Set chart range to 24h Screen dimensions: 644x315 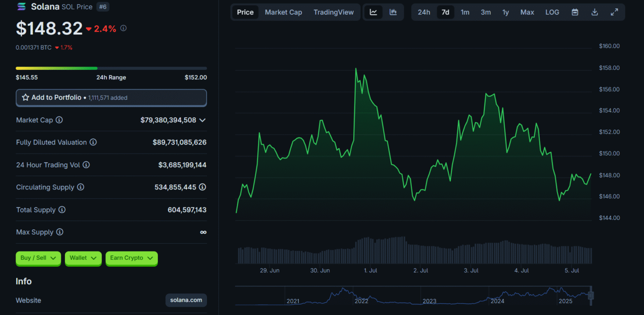[424, 12]
